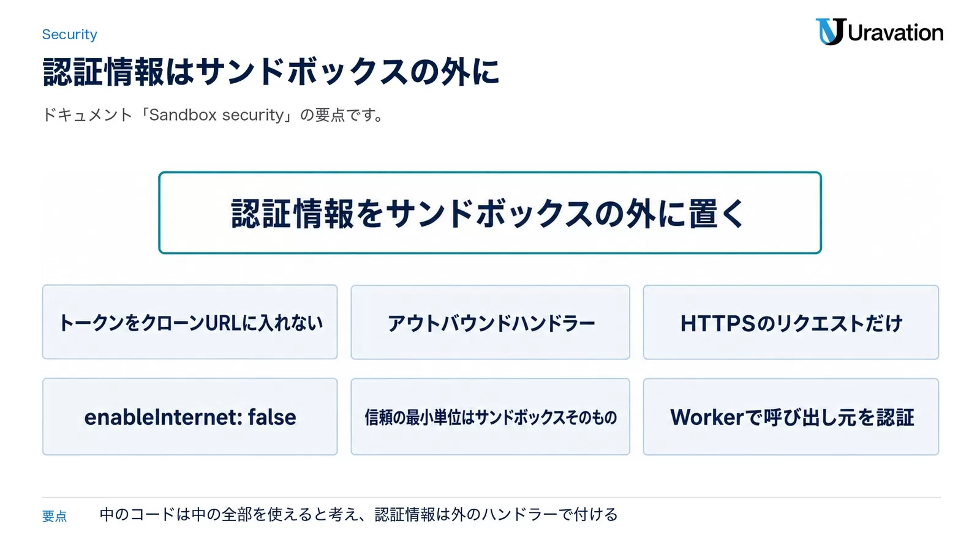The image size is (980, 551).
Task: Click the heading 認証情報はサンドボックスの外に
Action: [271, 72]
